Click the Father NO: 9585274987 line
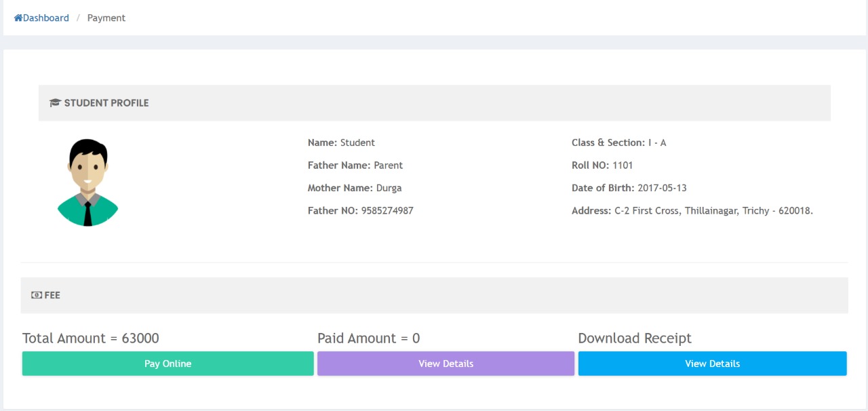 [361, 211]
